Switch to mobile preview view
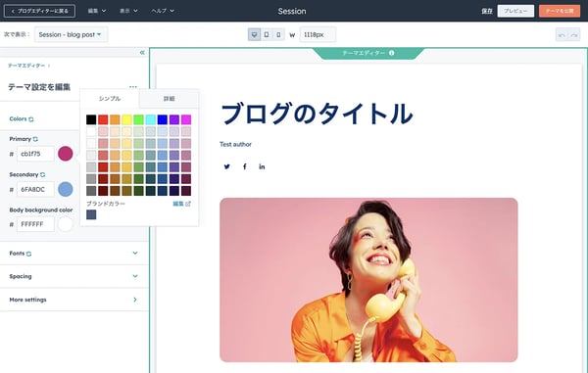 (278, 34)
